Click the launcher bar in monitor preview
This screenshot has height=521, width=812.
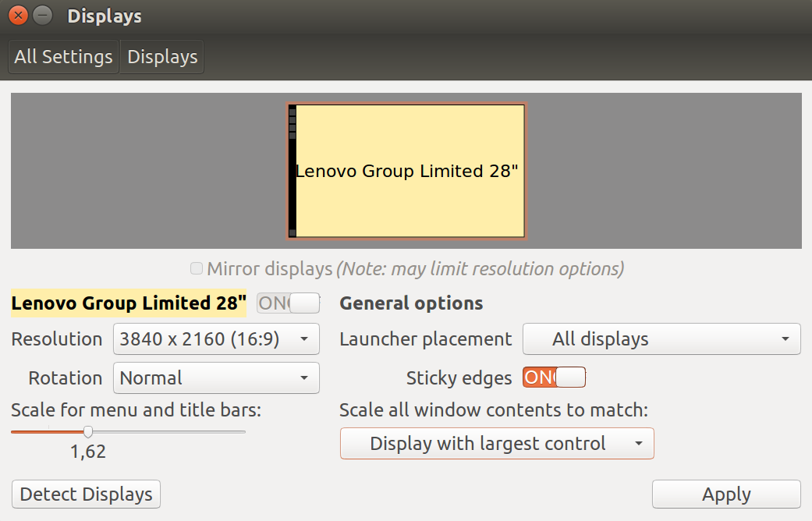point(293,171)
